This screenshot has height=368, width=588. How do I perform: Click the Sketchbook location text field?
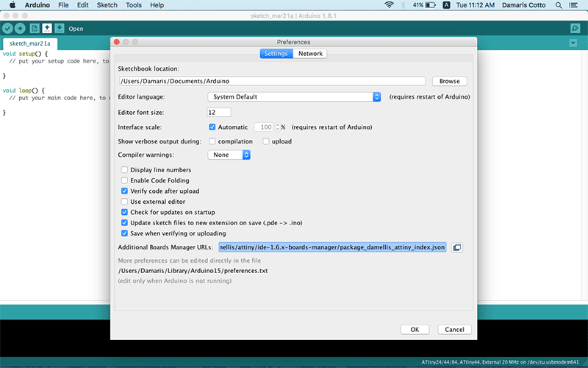coord(272,81)
